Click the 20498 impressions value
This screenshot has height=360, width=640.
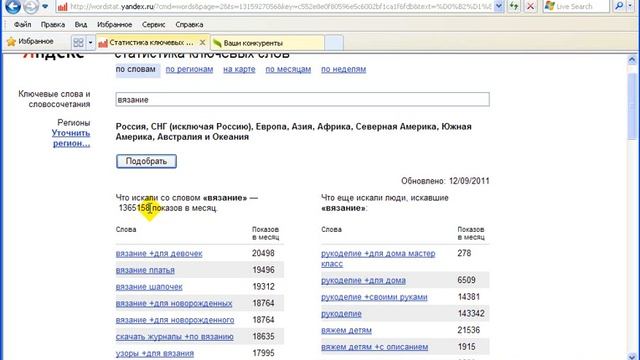263,253
